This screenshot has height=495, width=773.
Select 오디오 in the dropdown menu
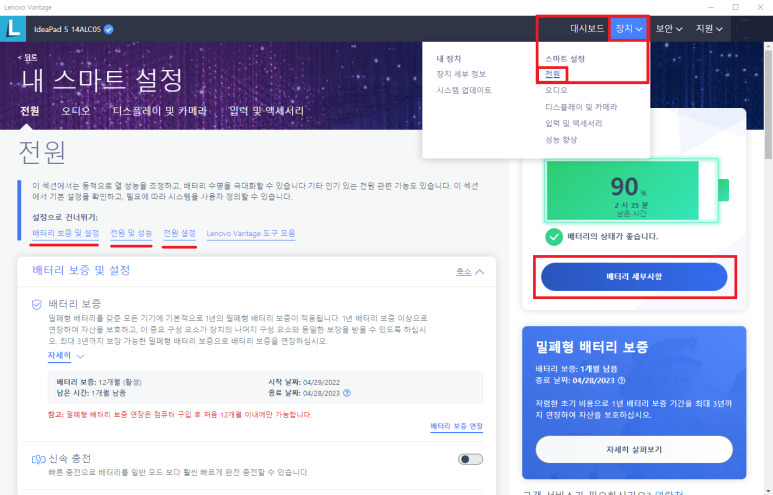(556, 90)
